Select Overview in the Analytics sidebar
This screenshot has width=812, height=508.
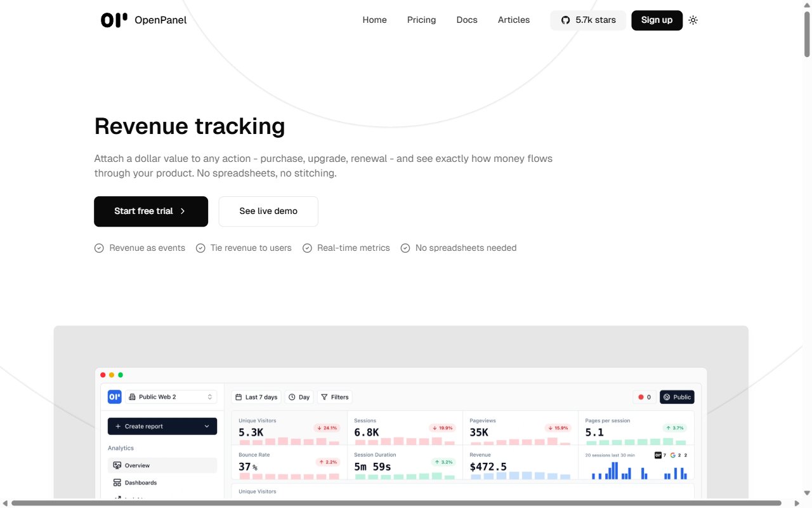coord(162,465)
